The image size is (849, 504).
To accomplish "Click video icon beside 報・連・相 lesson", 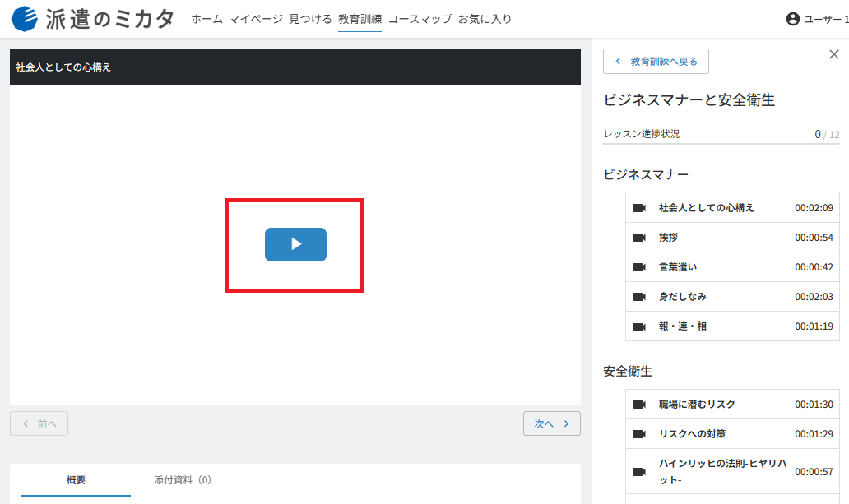I will click(639, 327).
